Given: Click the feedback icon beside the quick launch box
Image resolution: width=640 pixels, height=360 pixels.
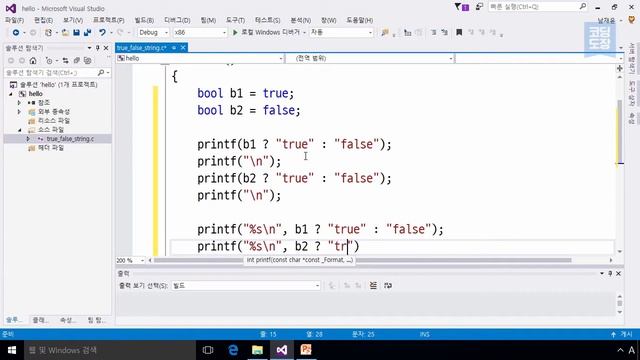Looking at the screenshot, I should [479, 7].
